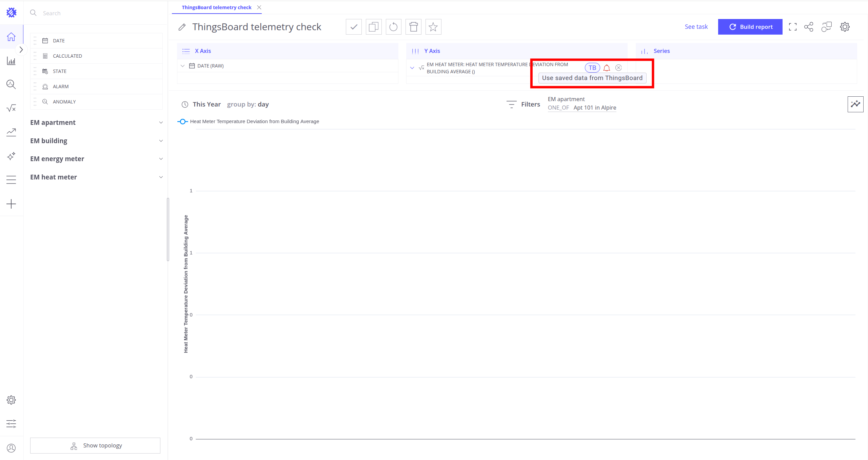
Task: Select the ANOMALY item in list
Action: pyautogui.click(x=64, y=102)
